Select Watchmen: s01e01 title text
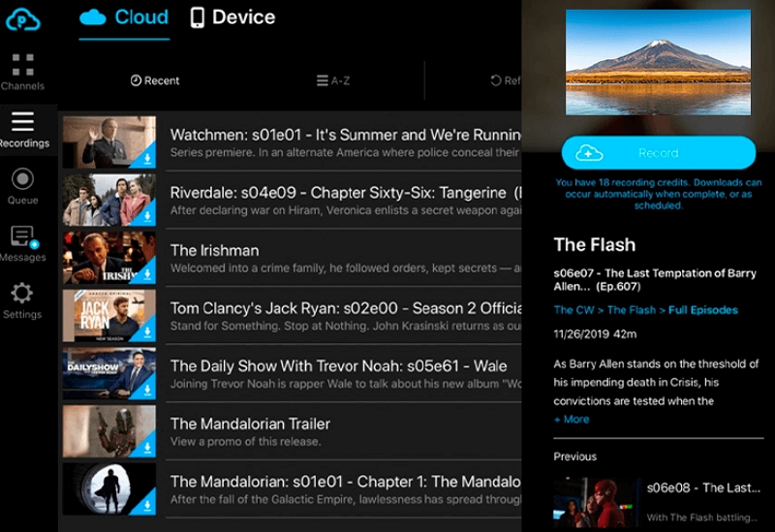Screen dimensions: 775x532 click(x=346, y=135)
